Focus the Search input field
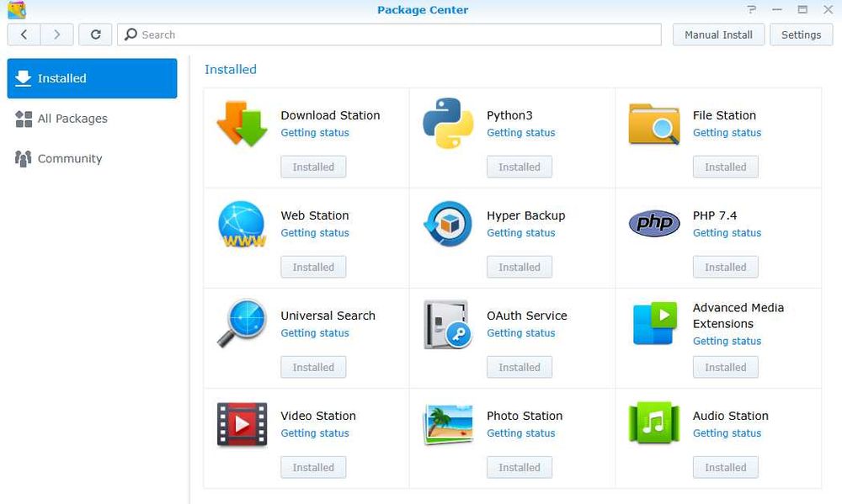This screenshot has height=504, width=842. [x=389, y=34]
